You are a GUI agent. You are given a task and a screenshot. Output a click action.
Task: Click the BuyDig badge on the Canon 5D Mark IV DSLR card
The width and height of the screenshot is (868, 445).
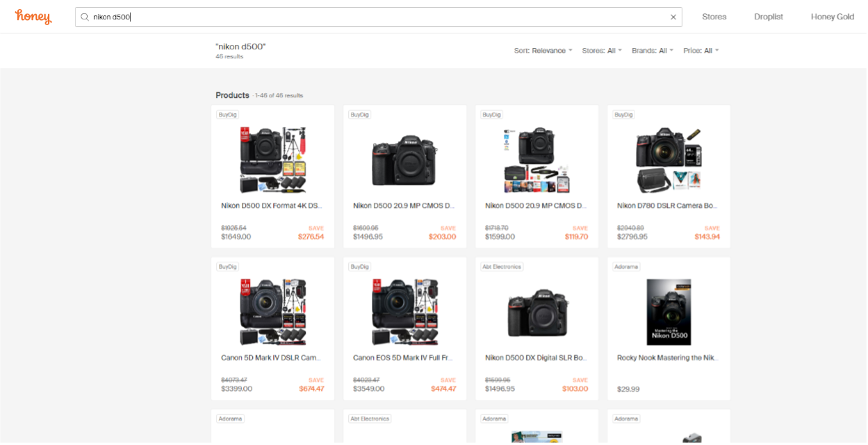coord(227,267)
